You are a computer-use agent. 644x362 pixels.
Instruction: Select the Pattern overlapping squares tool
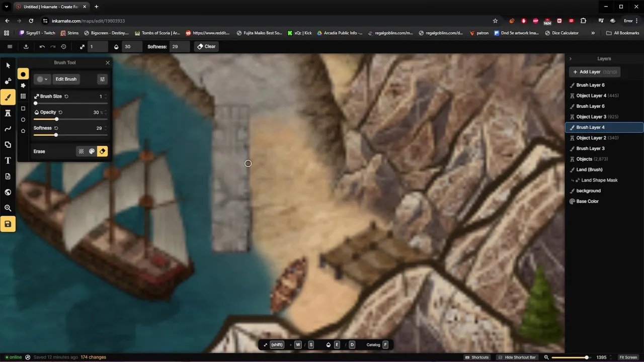[8, 145]
